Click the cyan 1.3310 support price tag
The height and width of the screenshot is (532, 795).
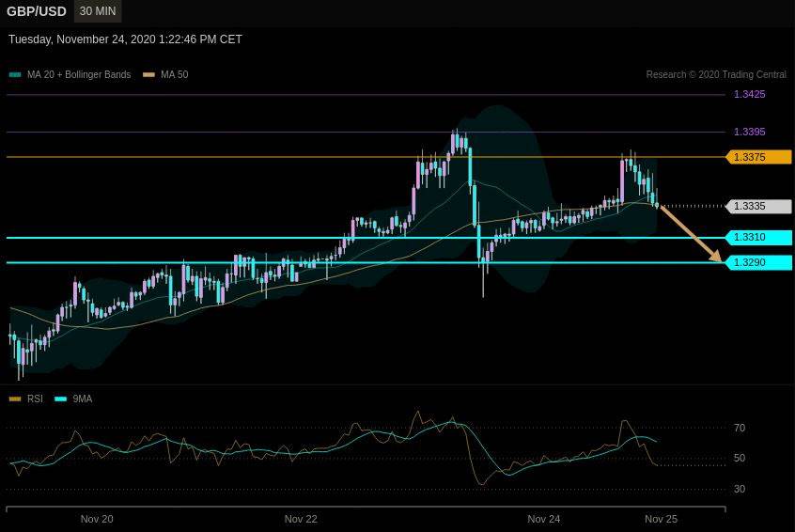click(x=758, y=237)
